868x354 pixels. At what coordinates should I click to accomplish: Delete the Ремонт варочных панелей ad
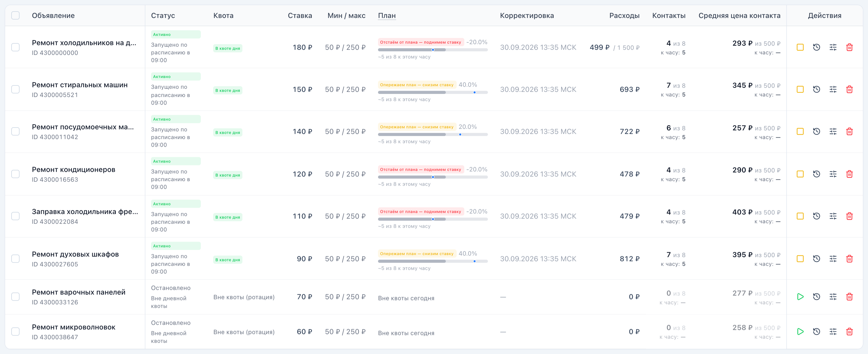pos(849,297)
